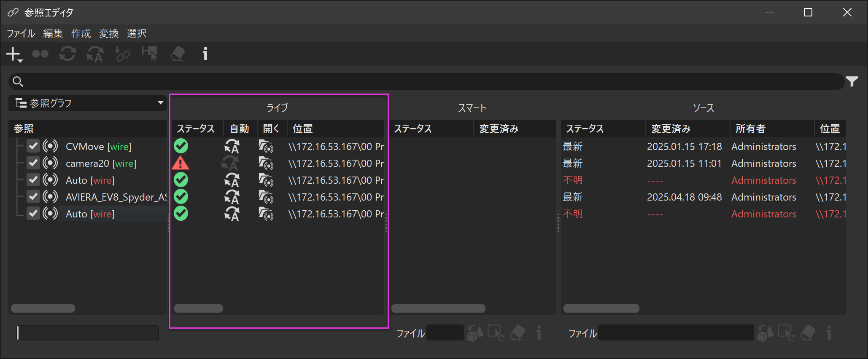Image resolution: width=868 pixels, height=359 pixels.
Task: Click the cursor icon beside the スマート ファイル field
Action: tap(496, 333)
